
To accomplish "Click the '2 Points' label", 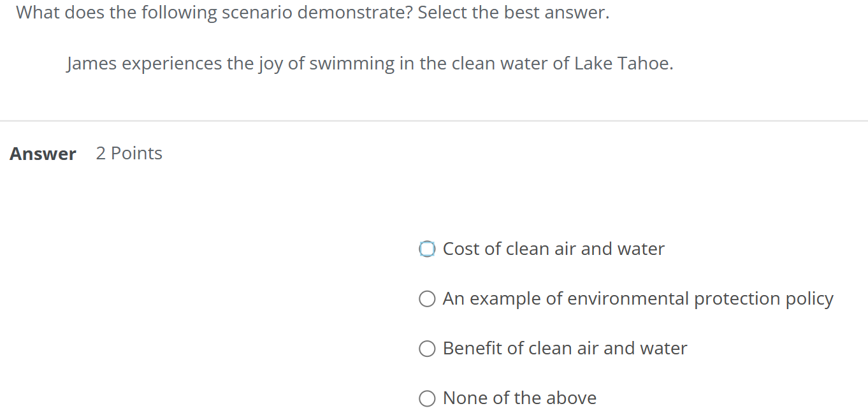I will (129, 153).
